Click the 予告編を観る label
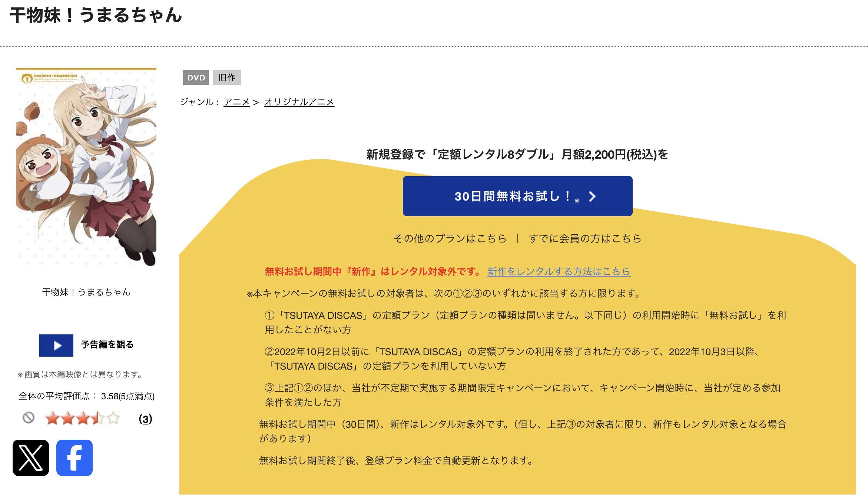 pos(107,345)
